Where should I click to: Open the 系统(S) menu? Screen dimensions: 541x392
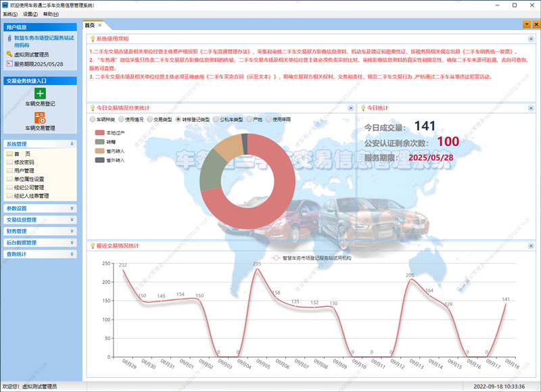pos(10,14)
